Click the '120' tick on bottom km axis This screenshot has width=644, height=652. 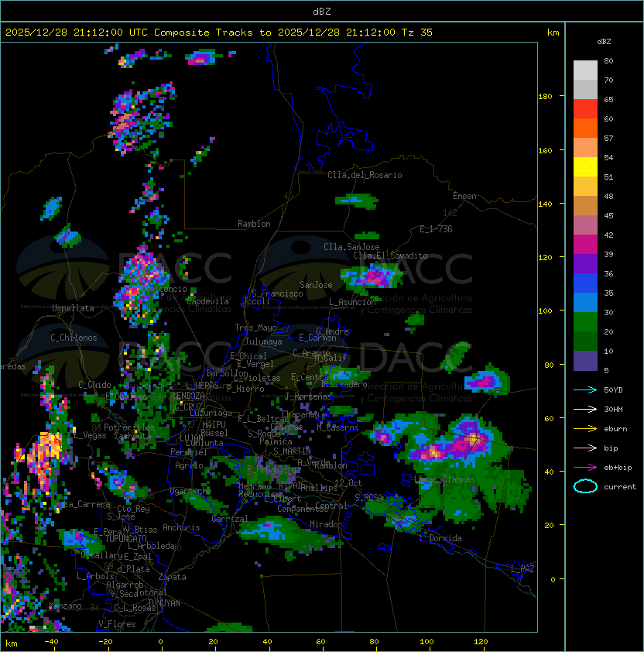(481, 642)
